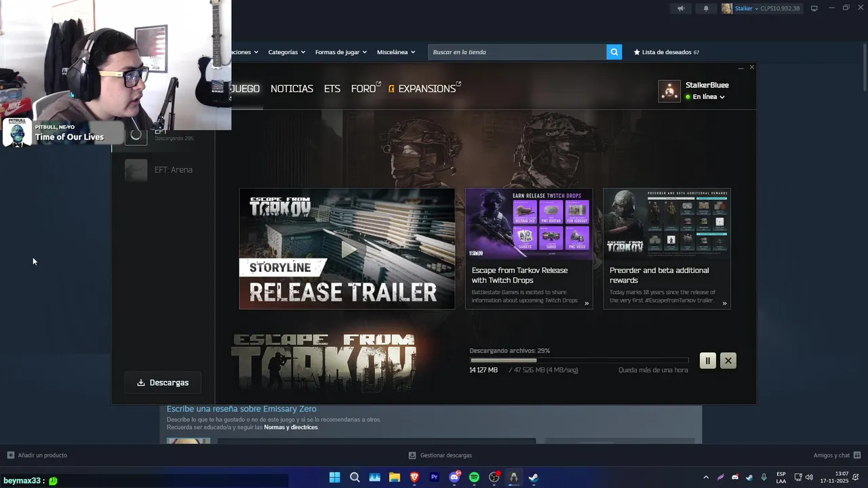Open wishlist via the star icon

point(637,52)
